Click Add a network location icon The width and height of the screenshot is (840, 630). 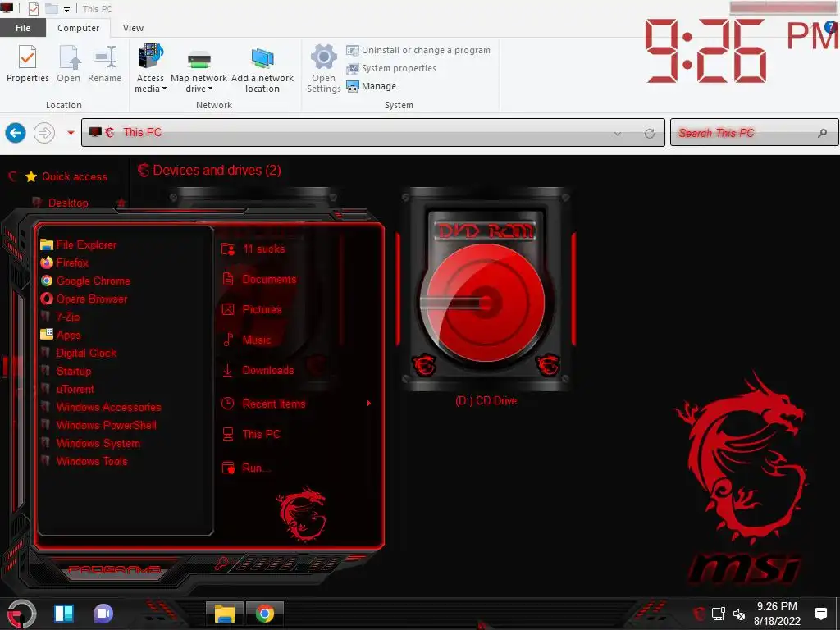pyautogui.click(x=262, y=69)
